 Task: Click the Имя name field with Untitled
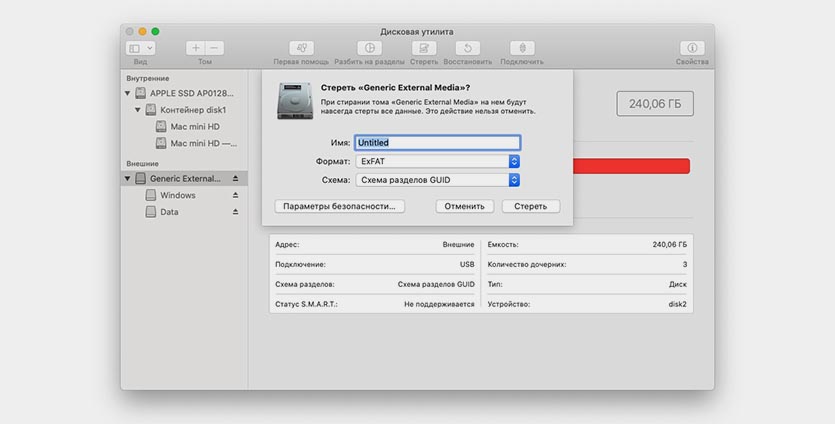(x=437, y=143)
